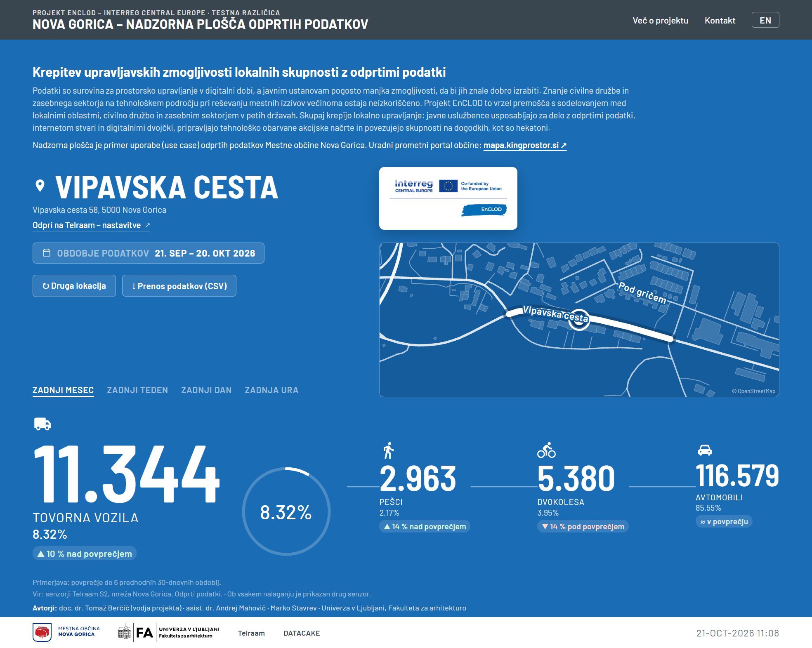812x648 pixels.
Task: Switch to the Zadnja ura tab
Action: tap(271, 390)
